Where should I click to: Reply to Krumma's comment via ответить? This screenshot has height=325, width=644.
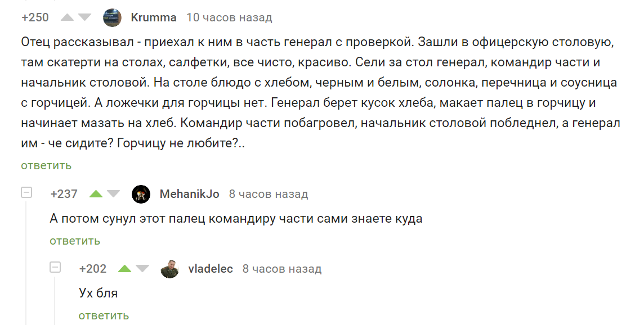tap(46, 165)
